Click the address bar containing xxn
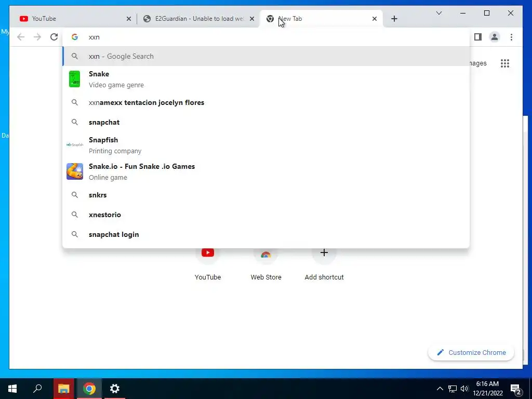This screenshot has width=532, height=399. point(266,37)
